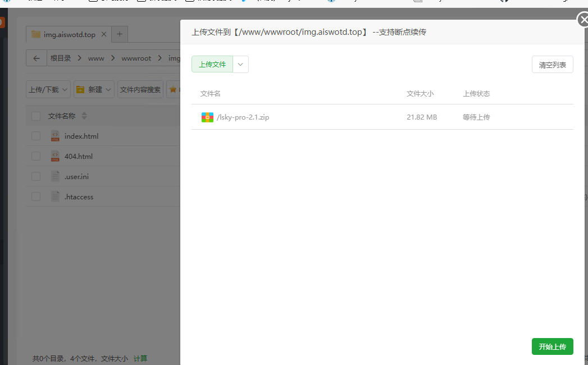Viewport: 588px width, 365px height.
Task: Click the lsky-pro-2.1.zip archive icon
Action: point(207,117)
